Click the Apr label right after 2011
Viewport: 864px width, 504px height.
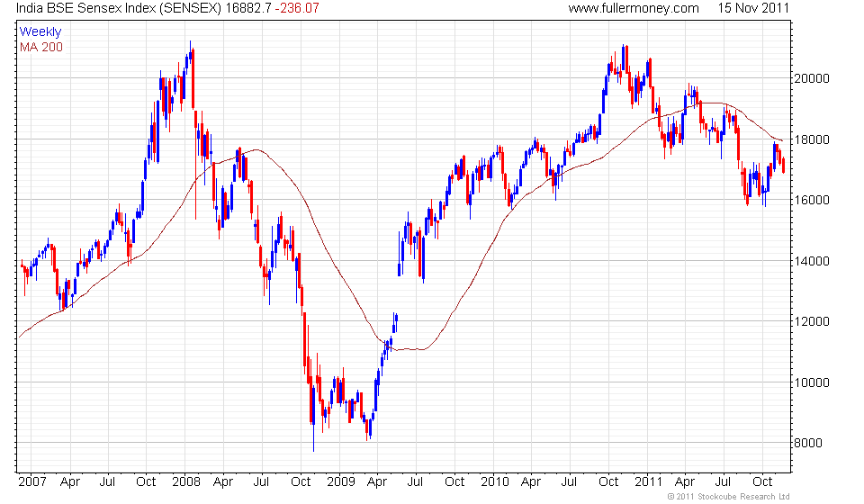[685, 482]
